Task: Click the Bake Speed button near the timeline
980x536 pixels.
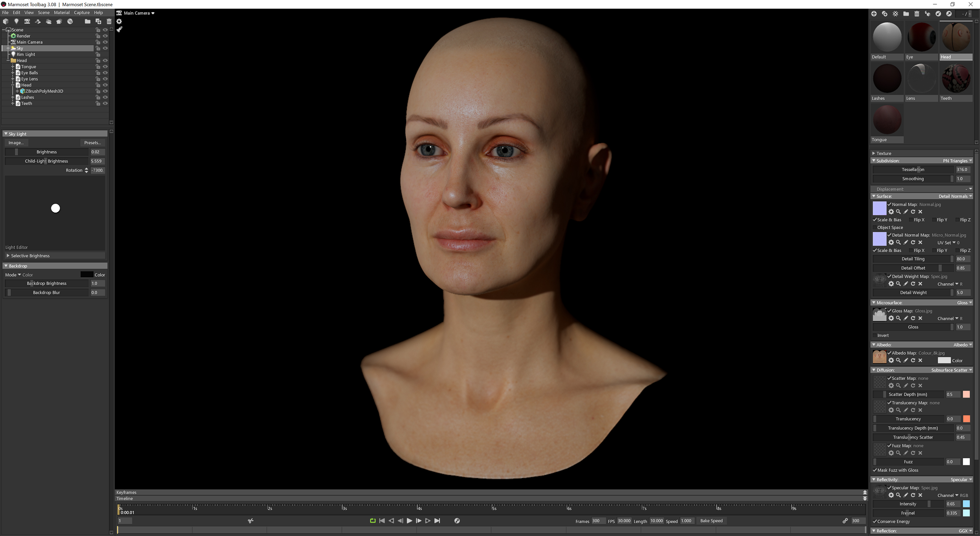Action: pyautogui.click(x=711, y=521)
